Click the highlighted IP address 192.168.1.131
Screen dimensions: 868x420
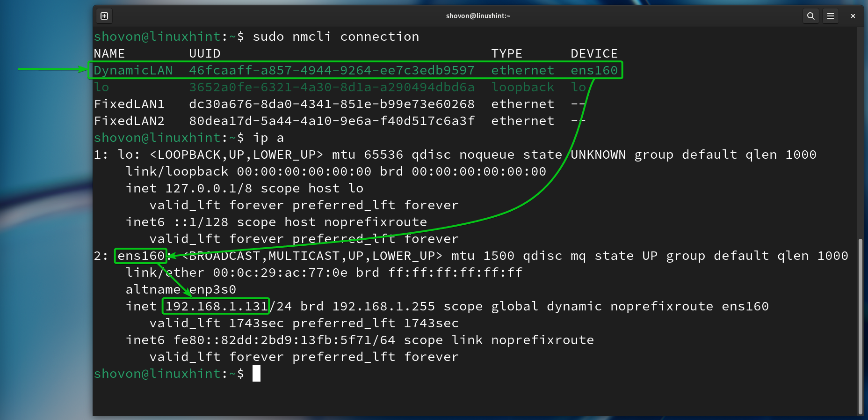pos(216,306)
